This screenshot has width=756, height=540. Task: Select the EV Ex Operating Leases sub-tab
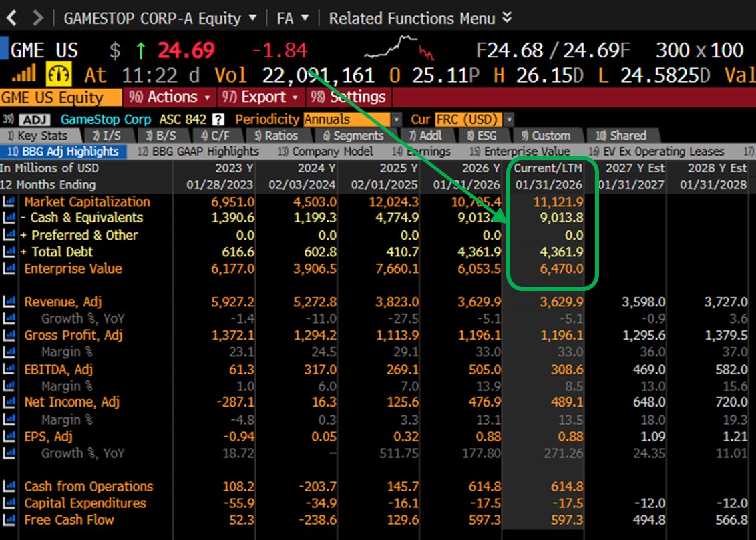click(x=656, y=152)
